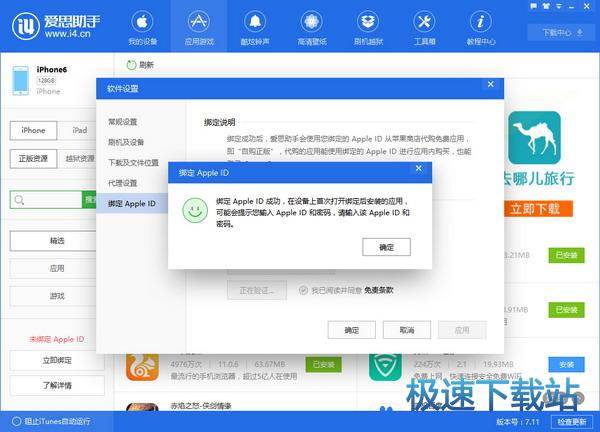Viewport: 600px width, 432px height.
Task: Click the search magnifier icon
Action: [19, 200]
